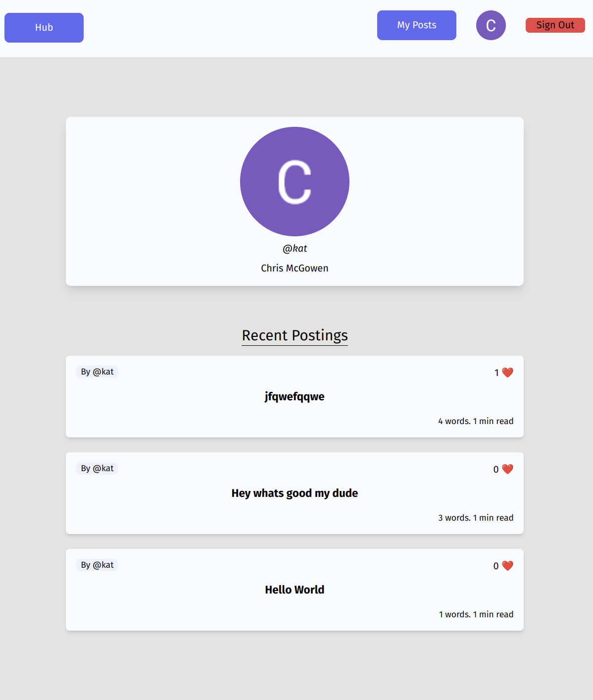593x700 pixels.
Task: Click the 3 words read-time label
Action: pyautogui.click(x=475, y=518)
